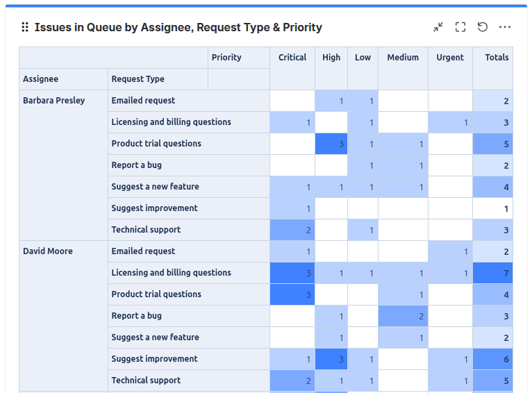Click the Low column header

363,58
